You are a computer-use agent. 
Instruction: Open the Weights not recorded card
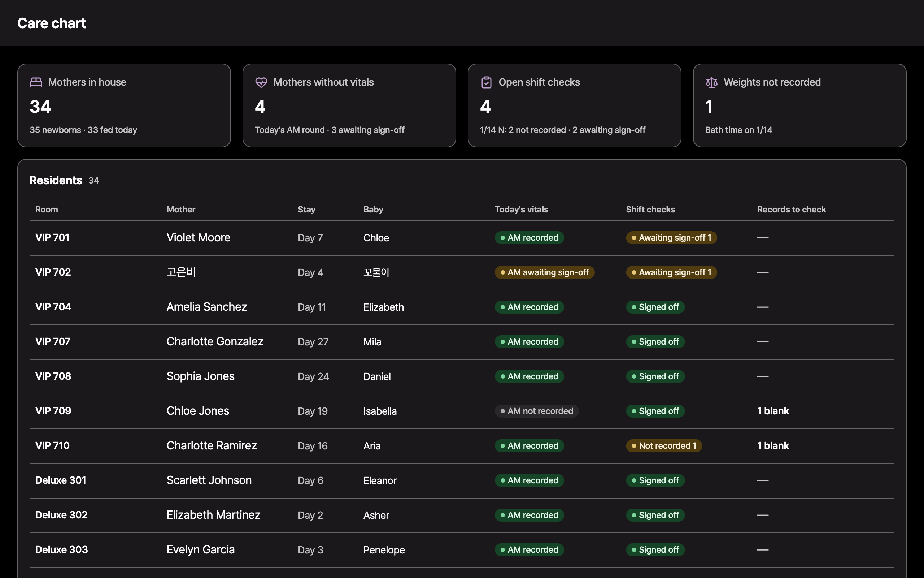799,105
